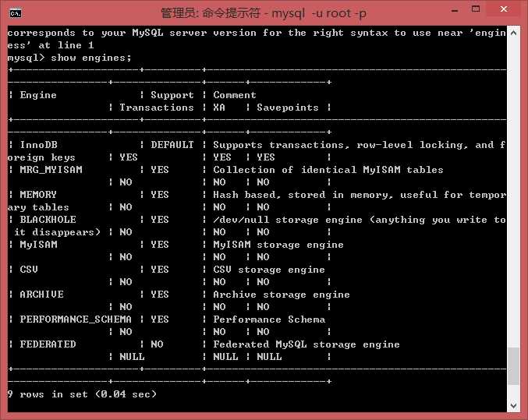Click the scrollbar up arrow
The height and width of the screenshot is (420, 528).
coord(513,33)
